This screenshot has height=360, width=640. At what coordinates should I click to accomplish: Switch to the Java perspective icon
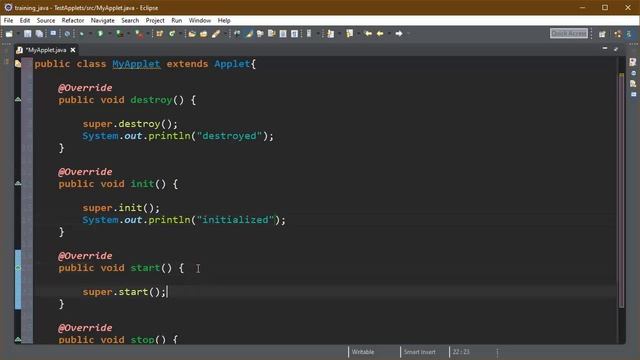(x=629, y=34)
